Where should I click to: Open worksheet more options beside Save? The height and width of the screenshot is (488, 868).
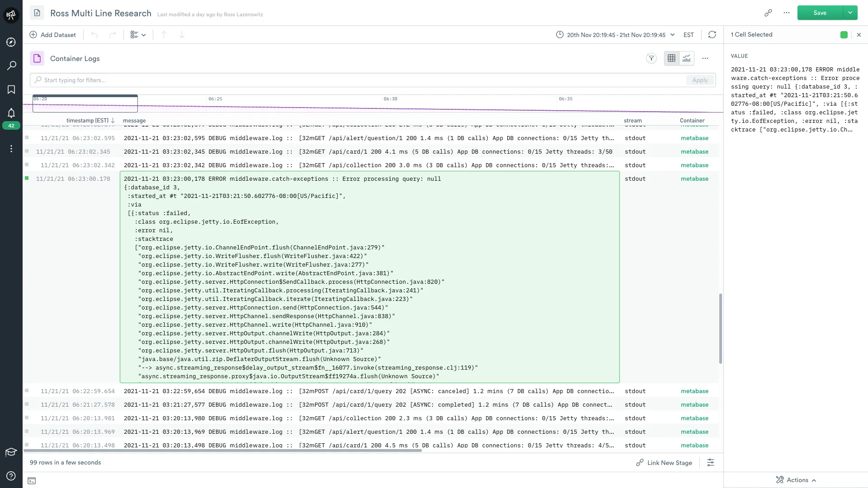tap(787, 13)
